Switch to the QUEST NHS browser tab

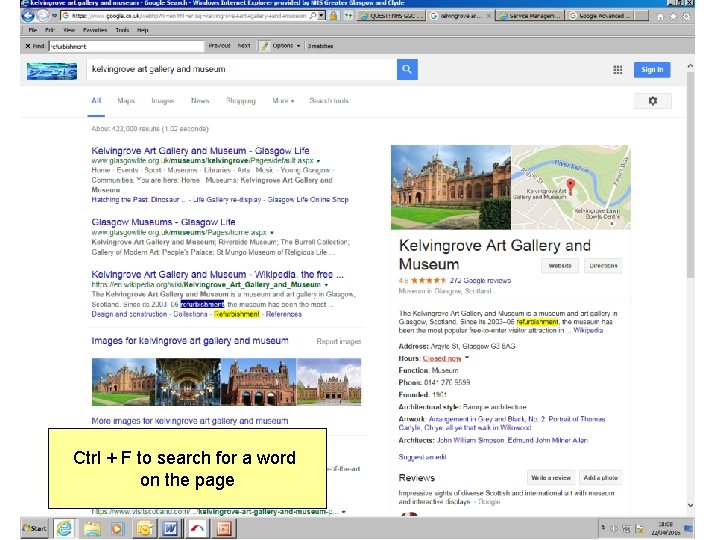pos(392,16)
